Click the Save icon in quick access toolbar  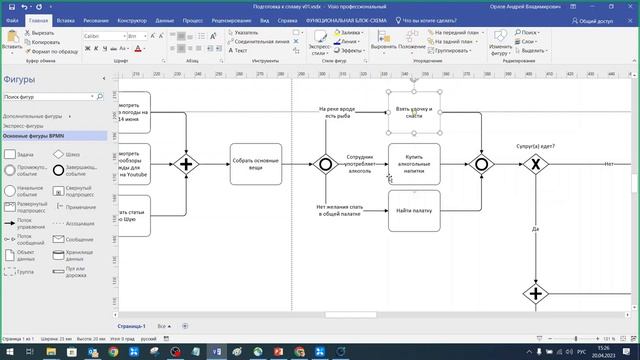pos(12,7)
